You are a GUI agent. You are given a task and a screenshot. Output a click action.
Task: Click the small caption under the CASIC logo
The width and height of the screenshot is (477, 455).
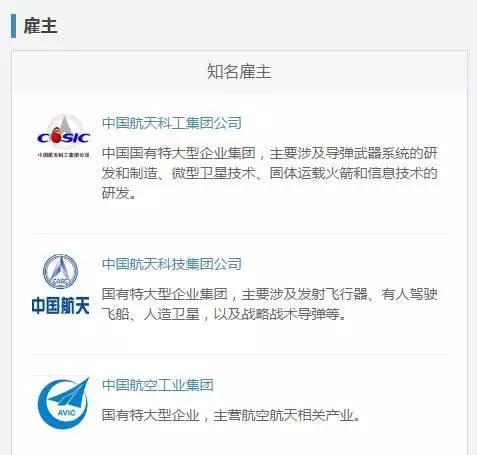pos(63,155)
